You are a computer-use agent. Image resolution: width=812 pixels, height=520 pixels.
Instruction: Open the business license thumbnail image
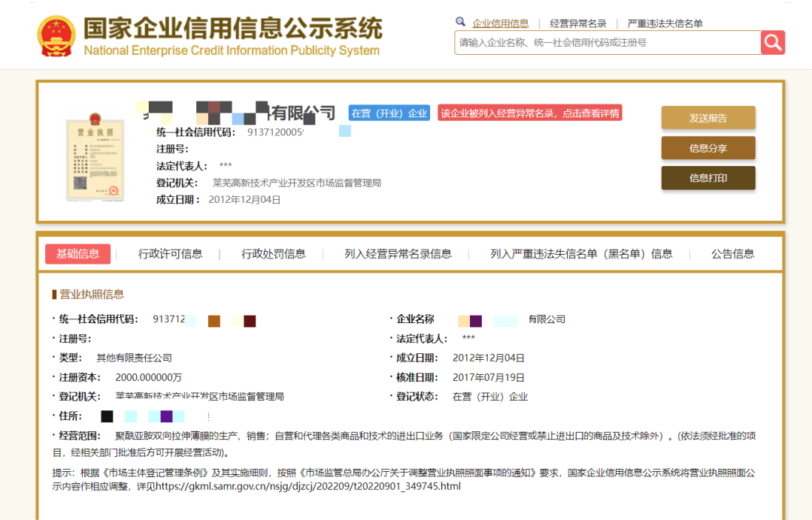point(94,157)
